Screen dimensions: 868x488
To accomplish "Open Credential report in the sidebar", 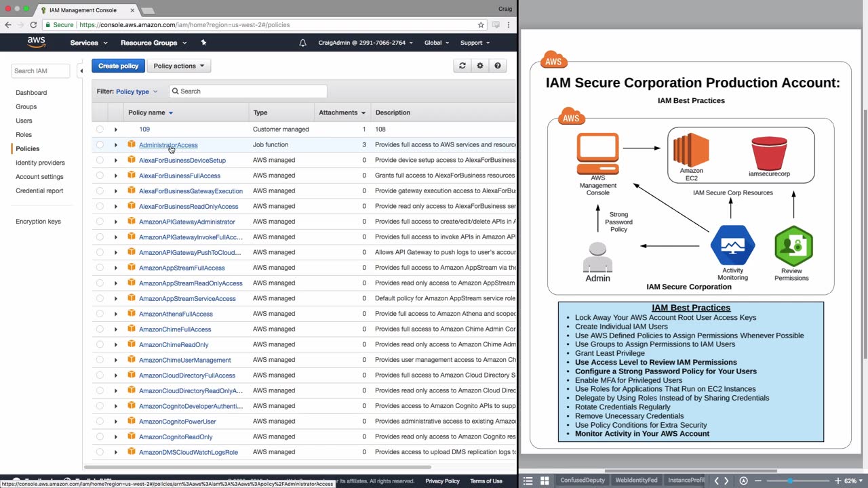I will (39, 190).
